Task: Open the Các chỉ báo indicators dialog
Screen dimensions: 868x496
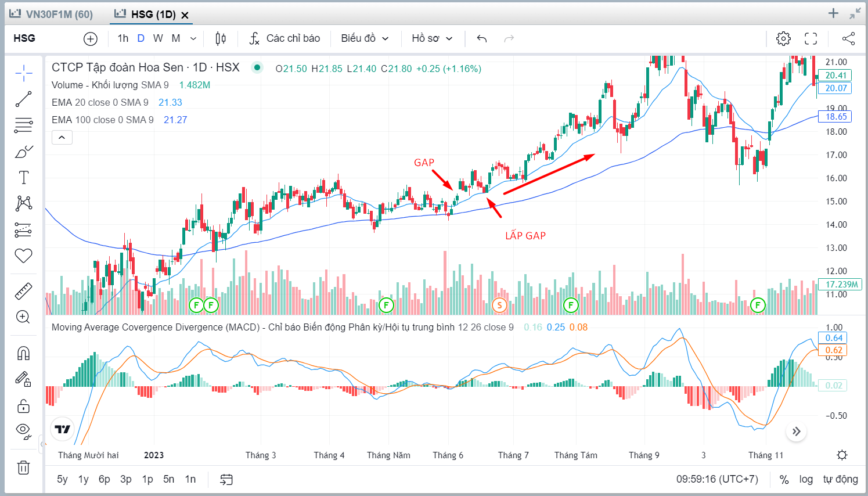Action: [284, 39]
